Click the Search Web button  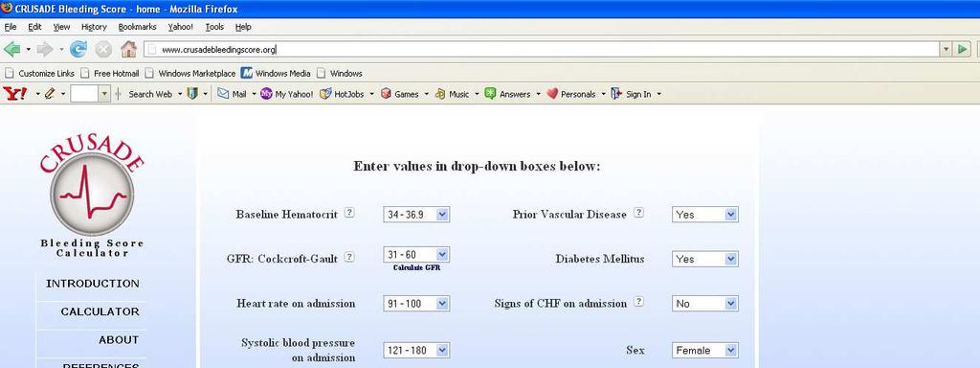[x=150, y=94]
